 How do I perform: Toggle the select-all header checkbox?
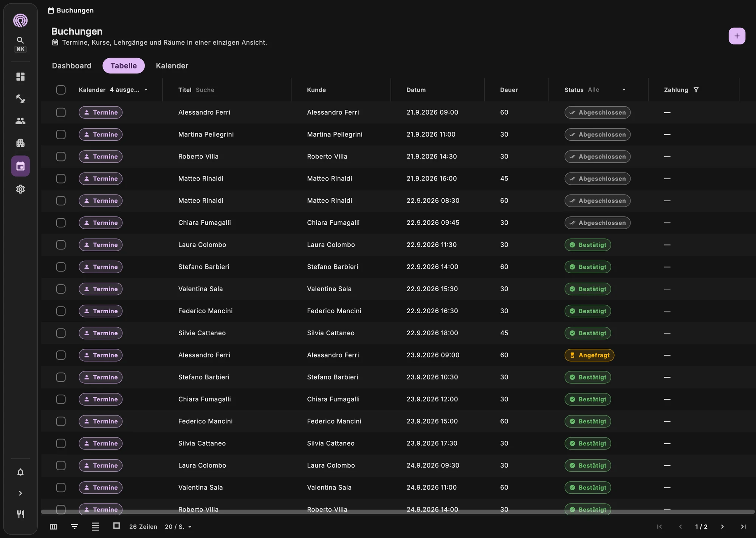[x=61, y=90]
